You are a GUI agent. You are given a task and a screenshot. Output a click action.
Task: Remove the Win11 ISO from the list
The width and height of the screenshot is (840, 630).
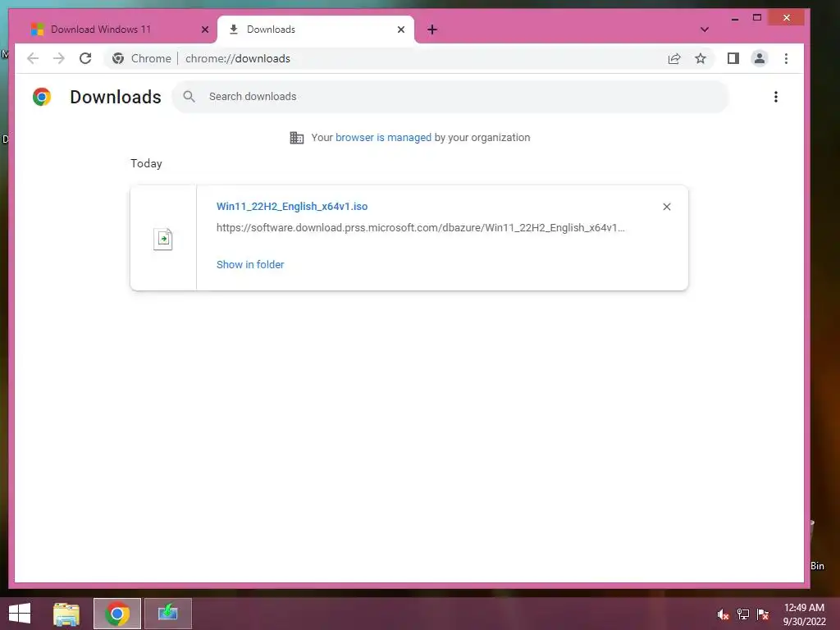click(666, 207)
